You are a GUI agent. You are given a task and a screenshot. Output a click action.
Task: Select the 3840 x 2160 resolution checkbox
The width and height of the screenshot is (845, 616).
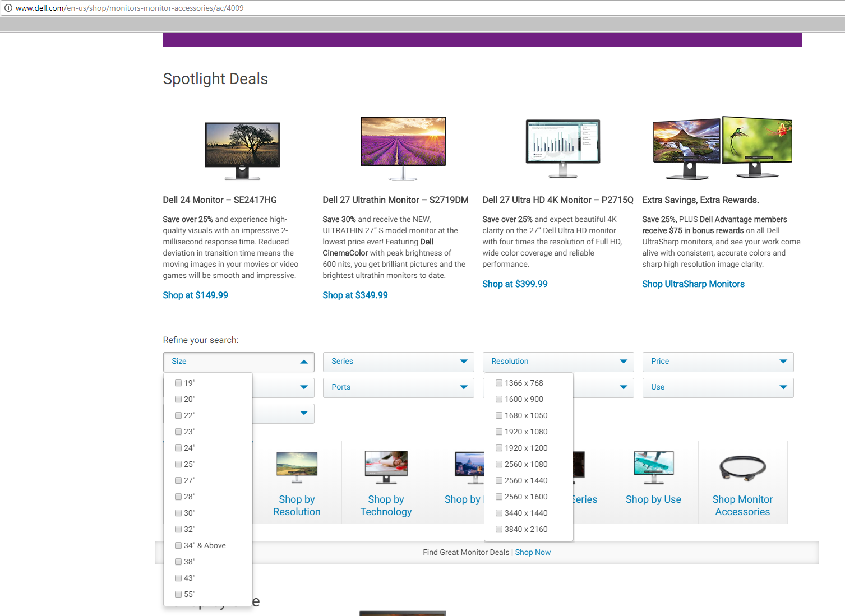click(499, 529)
